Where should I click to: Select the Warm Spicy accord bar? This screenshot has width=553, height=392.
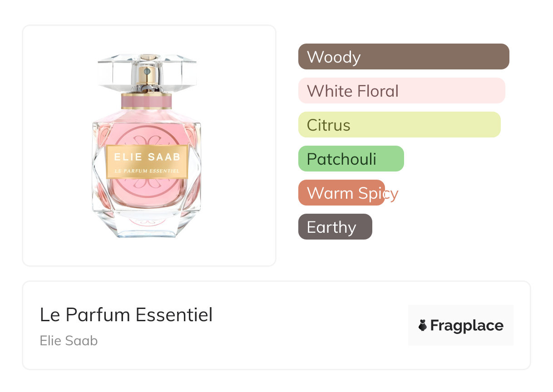341,193
